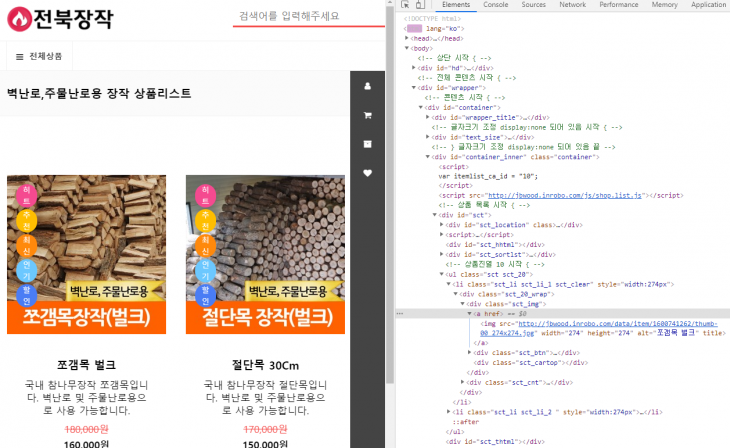The width and height of the screenshot is (730, 448).
Task: Expand the div class="sct_btn" node
Action: click(470, 353)
